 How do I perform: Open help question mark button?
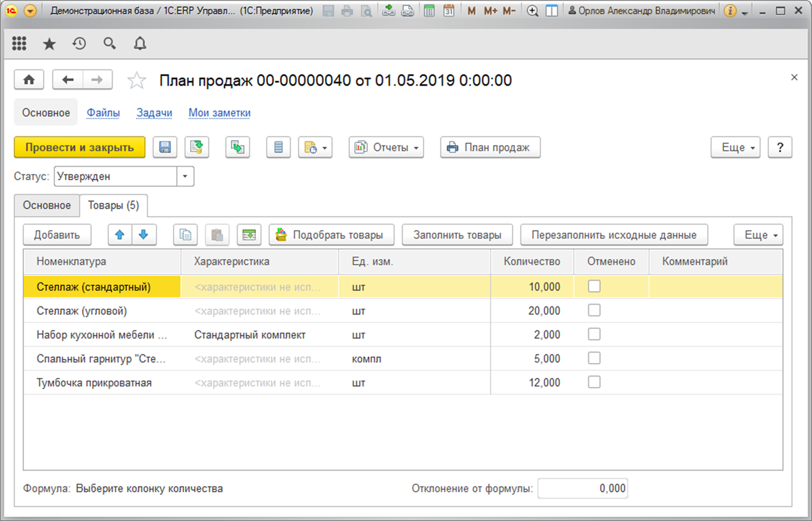(x=780, y=147)
